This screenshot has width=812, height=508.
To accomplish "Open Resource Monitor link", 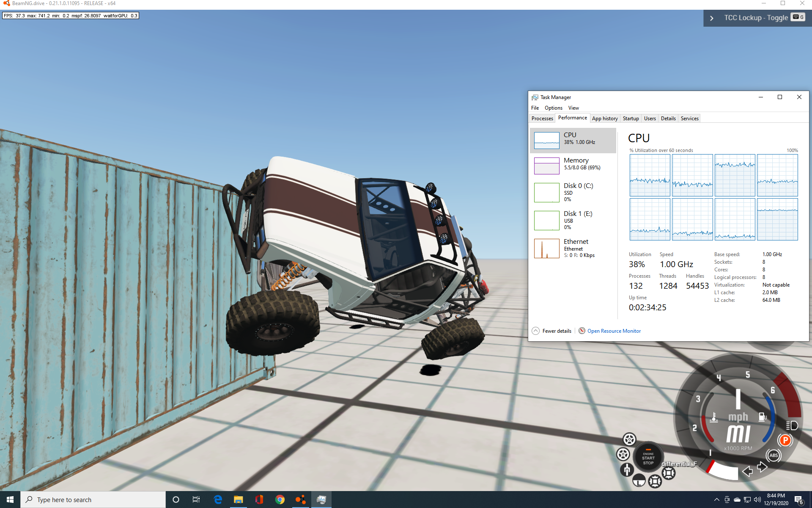I will 614,331.
